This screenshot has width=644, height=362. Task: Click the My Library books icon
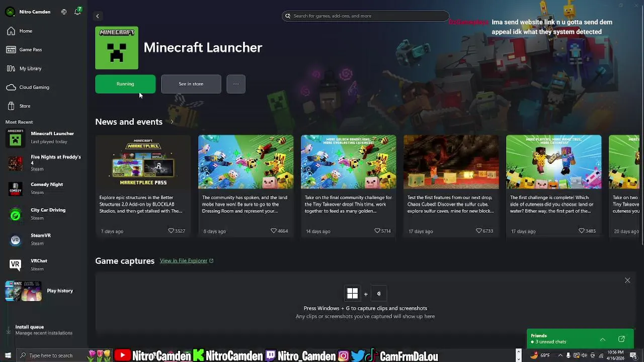point(11,68)
